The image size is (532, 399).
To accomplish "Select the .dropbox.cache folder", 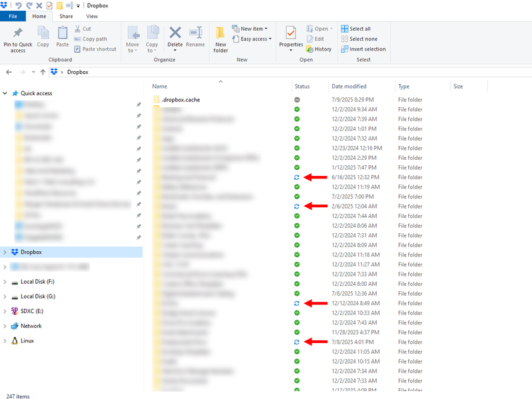I will point(181,100).
